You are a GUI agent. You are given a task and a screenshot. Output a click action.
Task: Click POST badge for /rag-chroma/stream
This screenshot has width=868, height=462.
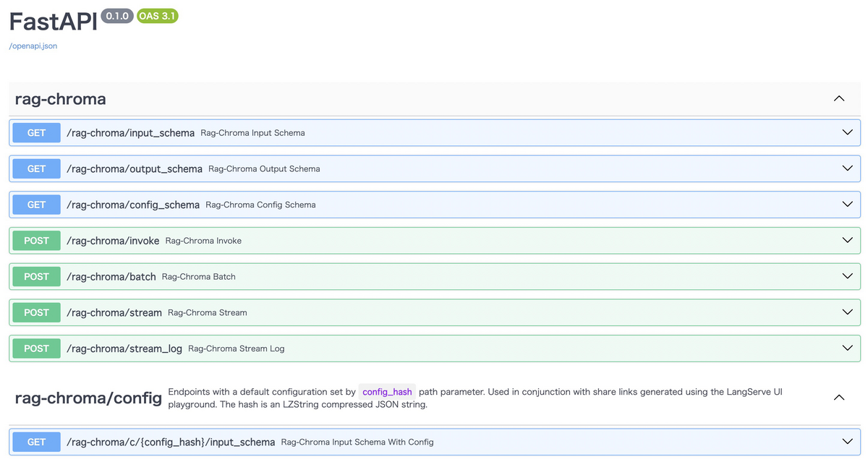(37, 312)
